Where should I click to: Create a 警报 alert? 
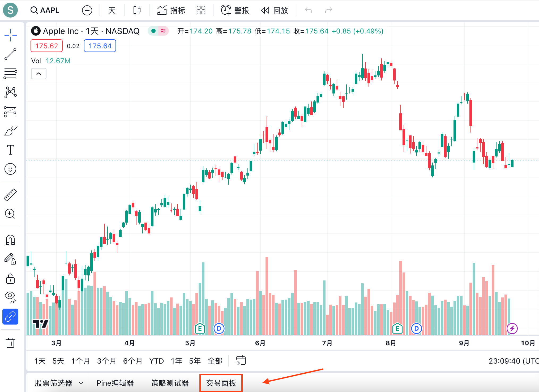235,10
